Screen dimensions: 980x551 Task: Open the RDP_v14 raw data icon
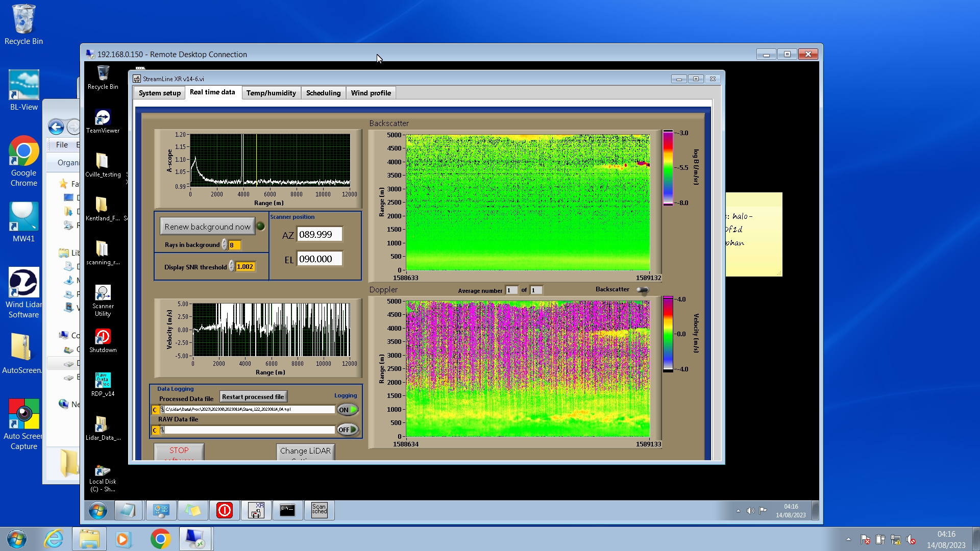103,381
